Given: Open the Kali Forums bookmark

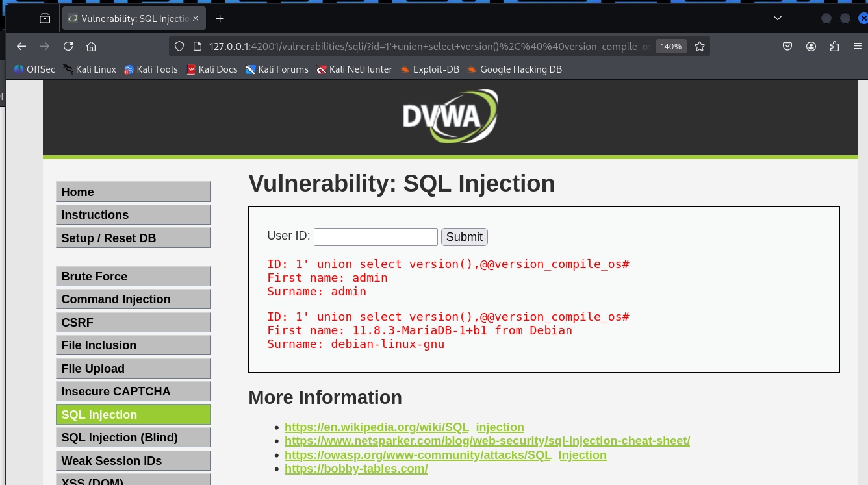Looking at the screenshot, I should (277, 69).
